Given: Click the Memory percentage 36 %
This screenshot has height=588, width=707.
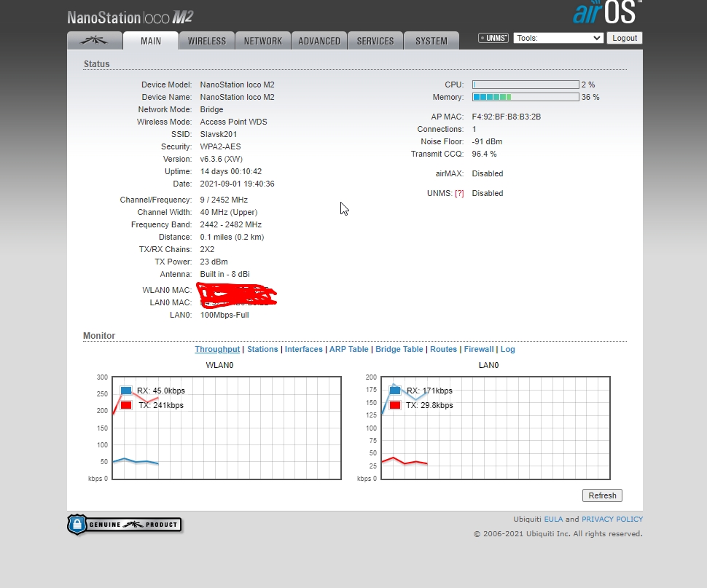Looking at the screenshot, I should 590,98.
